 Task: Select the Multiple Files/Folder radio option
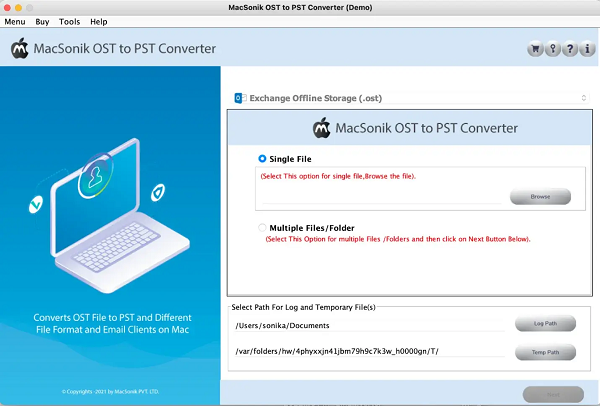(x=262, y=228)
